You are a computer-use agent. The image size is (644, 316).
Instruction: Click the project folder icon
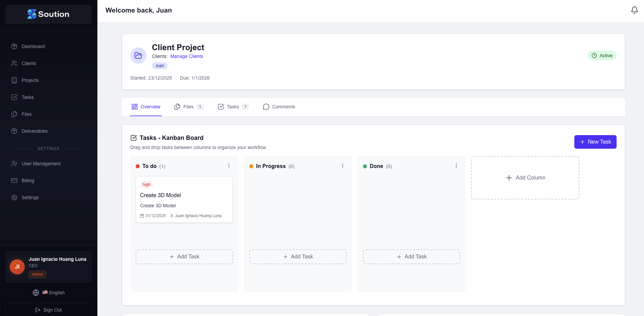tap(138, 56)
